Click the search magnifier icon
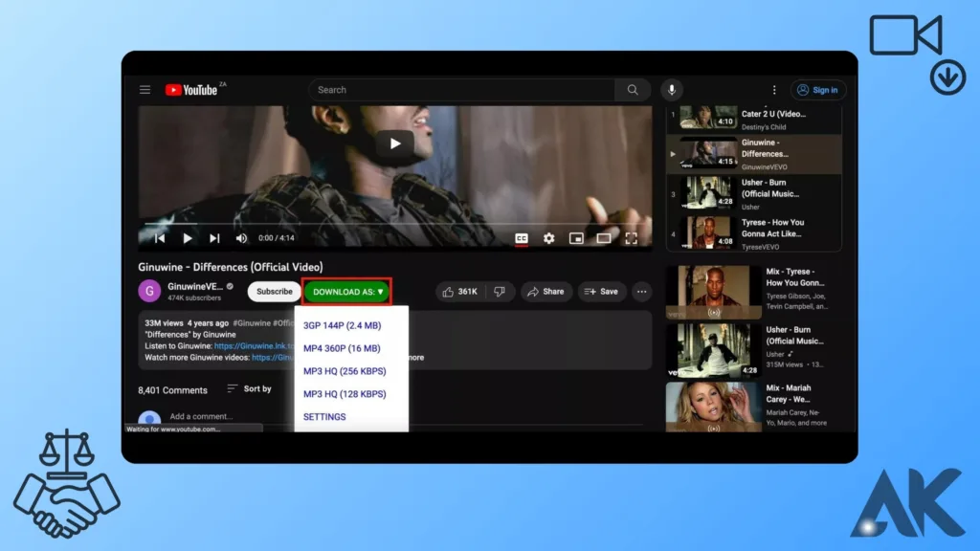 (x=633, y=90)
